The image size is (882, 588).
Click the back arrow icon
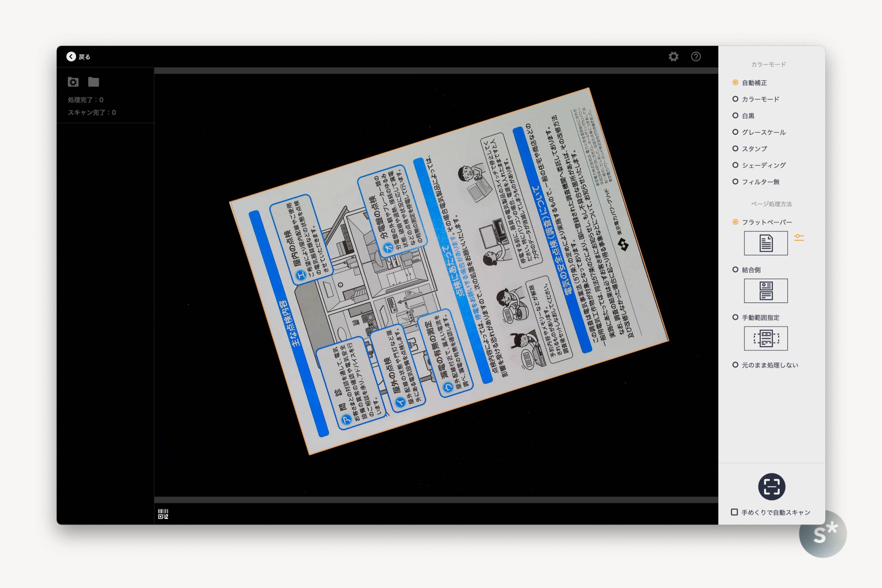click(x=71, y=56)
